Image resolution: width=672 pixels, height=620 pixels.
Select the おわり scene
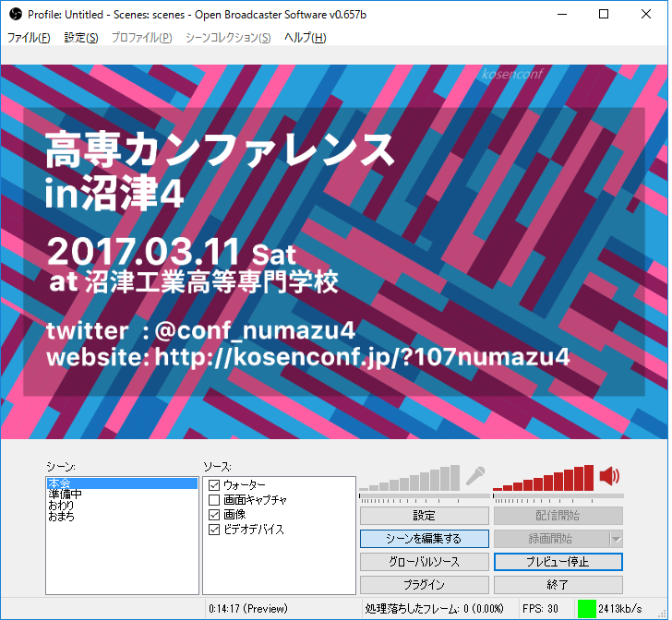122,506
